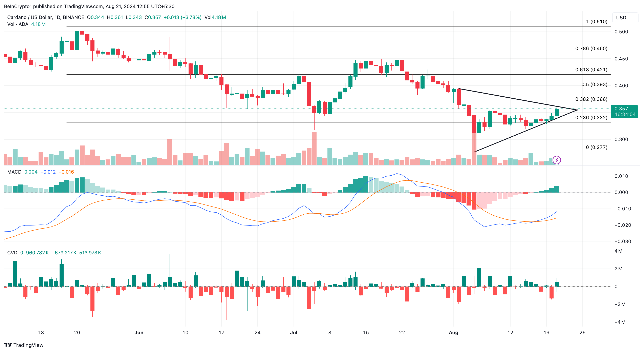Click the 0.786 (0.460) Fibonacci level label
Image resolution: width=644 pixels, height=352 pixels.
pos(591,48)
